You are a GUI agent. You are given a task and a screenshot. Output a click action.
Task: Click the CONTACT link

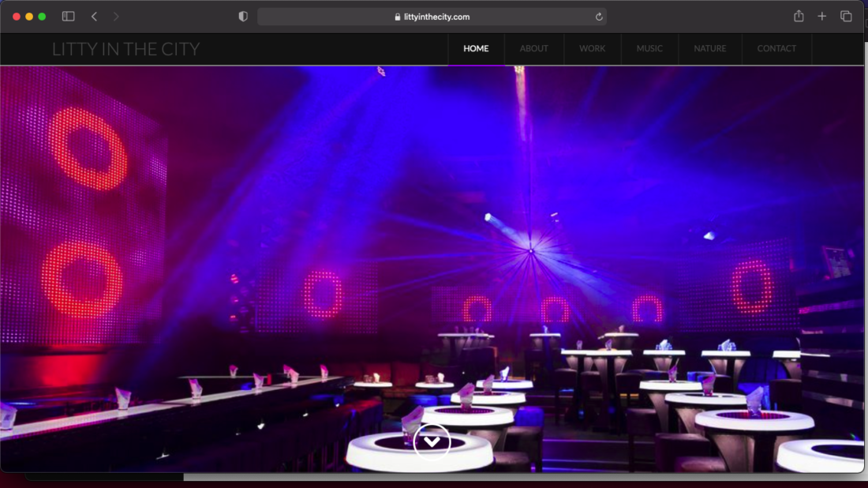click(776, 49)
